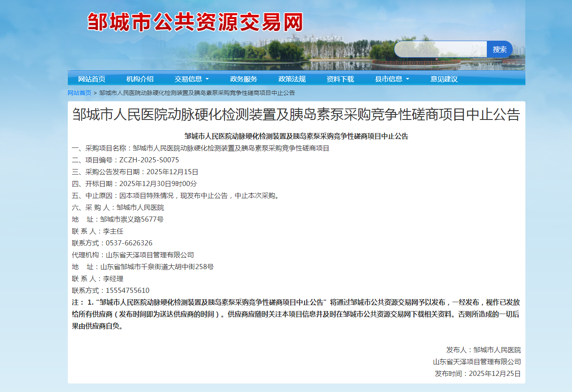This screenshot has width=572, height=392.
Task: Click the bold centered announcement subtitle
Action: [x=296, y=136]
